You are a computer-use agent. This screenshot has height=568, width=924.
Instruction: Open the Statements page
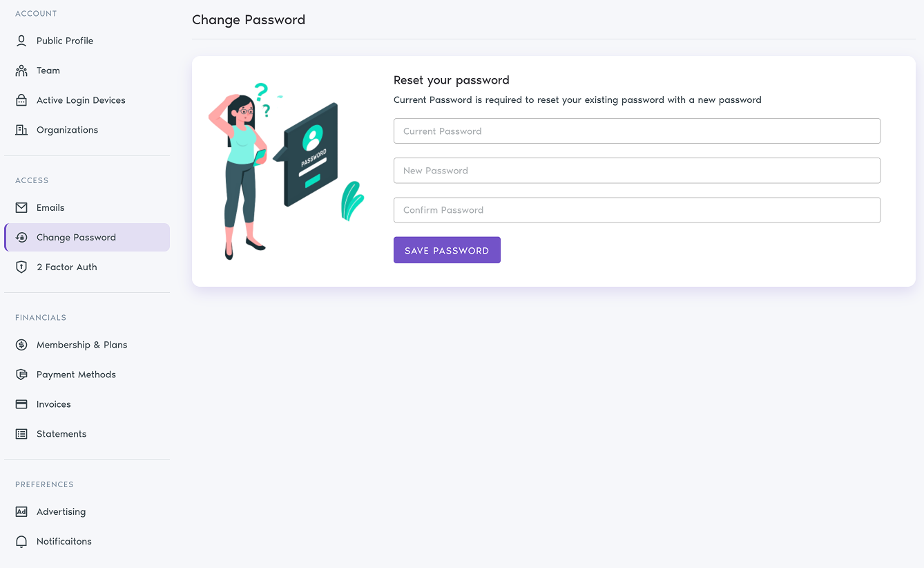pyautogui.click(x=61, y=433)
